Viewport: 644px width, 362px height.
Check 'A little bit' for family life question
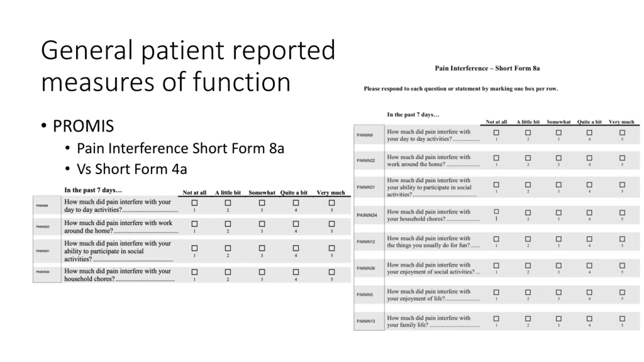(x=528, y=319)
